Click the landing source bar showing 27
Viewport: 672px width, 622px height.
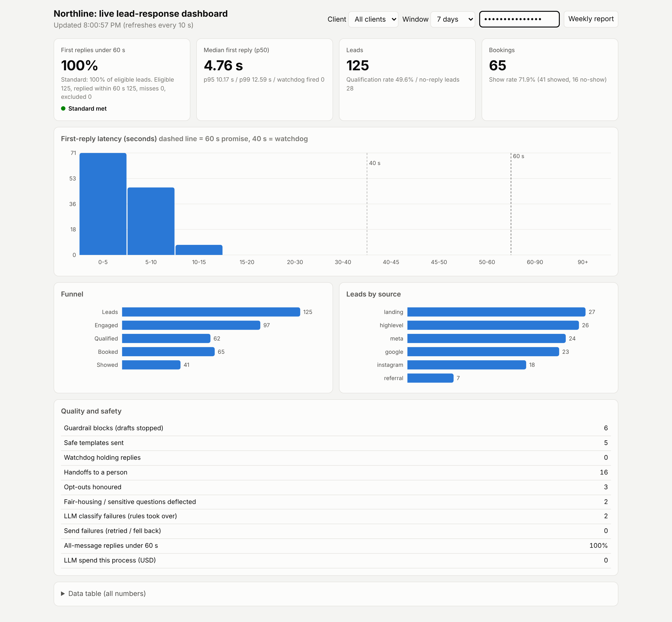(x=496, y=312)
